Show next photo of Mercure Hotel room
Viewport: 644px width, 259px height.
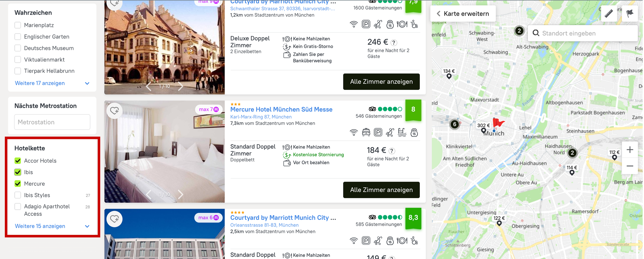coord(181,194)
